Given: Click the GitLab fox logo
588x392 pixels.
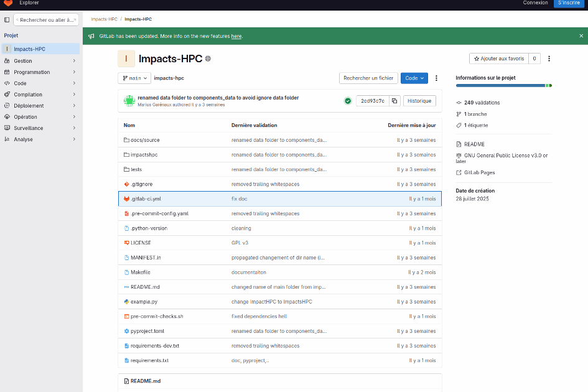Looking at the screenshot, I should coord(7,3).
